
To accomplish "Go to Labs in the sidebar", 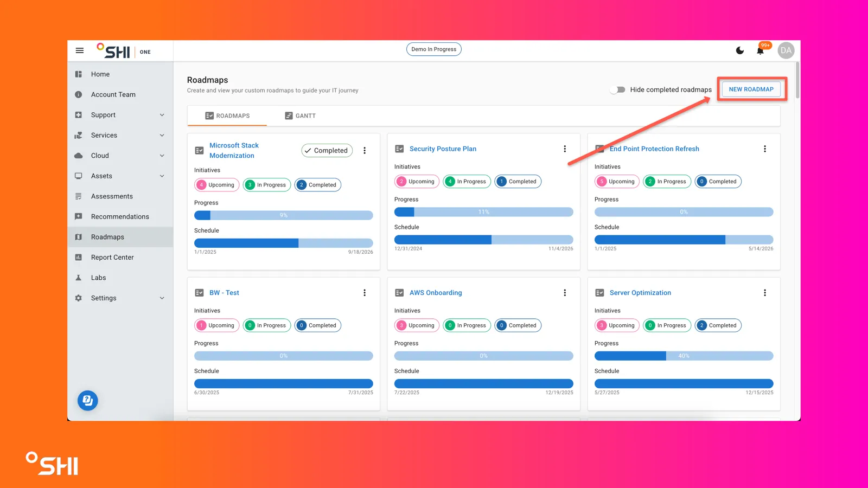I will (120, 278).
